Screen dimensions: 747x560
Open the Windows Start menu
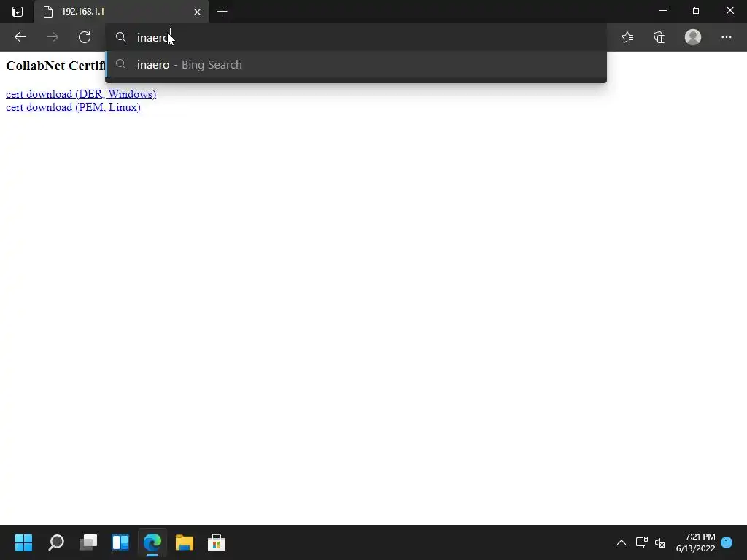pyautogui.click(x=23, y=542)
